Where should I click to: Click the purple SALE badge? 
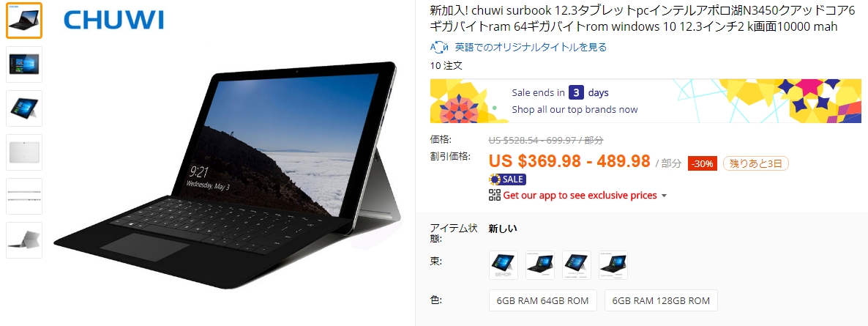pyautogui.click(x=507, y=179)
